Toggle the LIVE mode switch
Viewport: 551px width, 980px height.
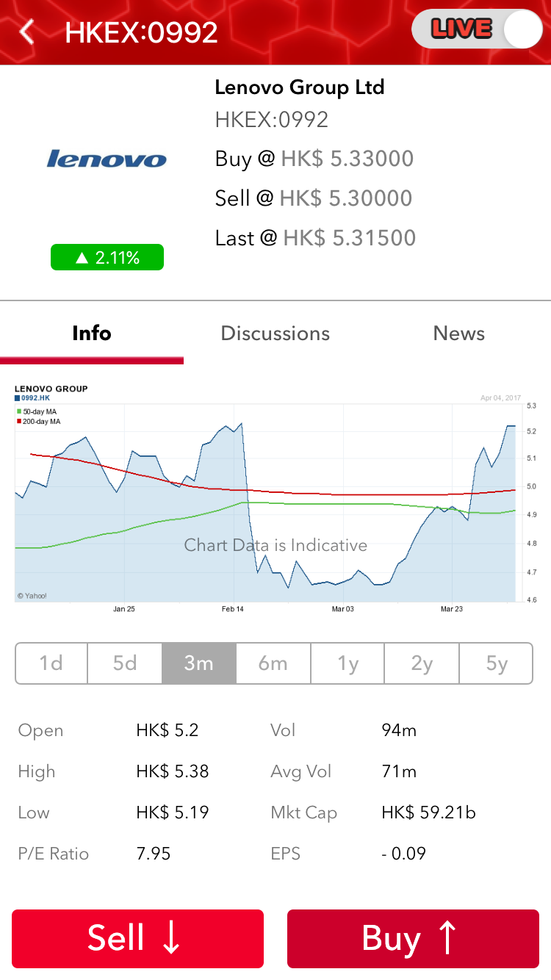coord(478,30)
